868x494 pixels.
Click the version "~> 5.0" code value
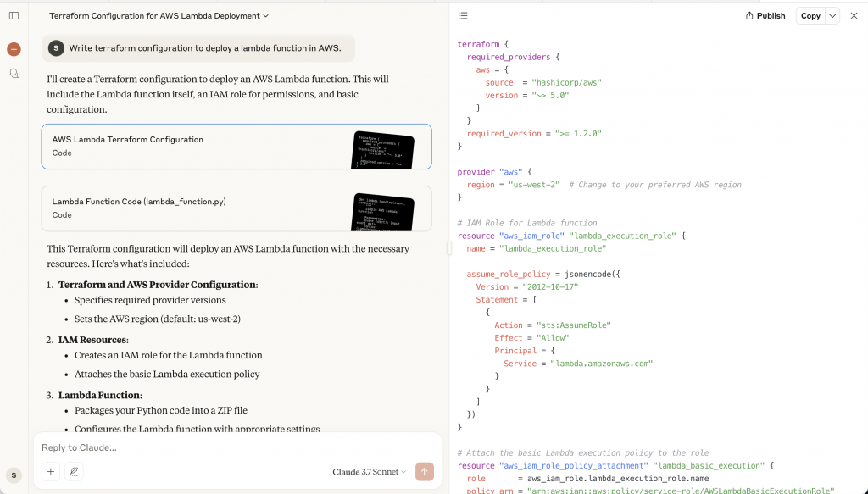tap(550, 95)
